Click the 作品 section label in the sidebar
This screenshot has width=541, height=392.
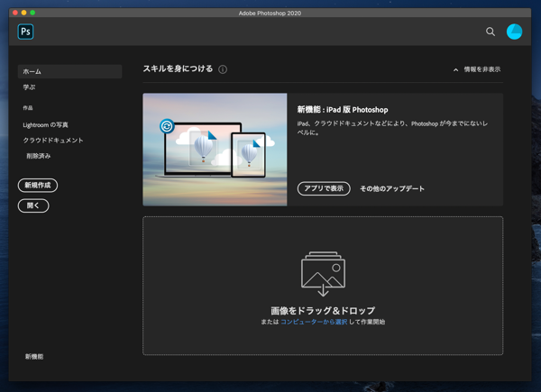coord(28,108)
